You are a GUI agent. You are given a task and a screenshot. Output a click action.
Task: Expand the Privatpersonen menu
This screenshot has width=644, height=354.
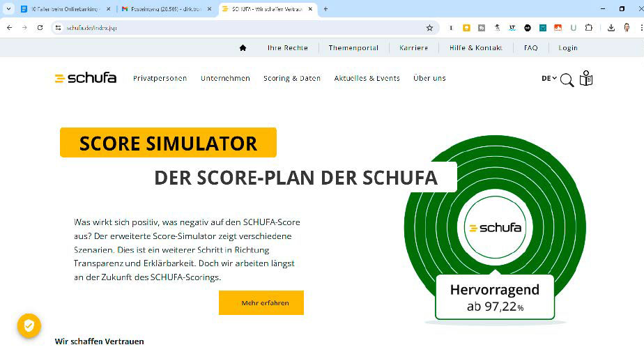(160, 78)
